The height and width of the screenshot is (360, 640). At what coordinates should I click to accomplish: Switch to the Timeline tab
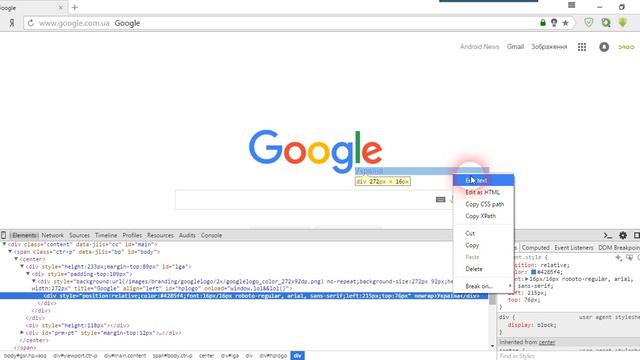[106, 236]
